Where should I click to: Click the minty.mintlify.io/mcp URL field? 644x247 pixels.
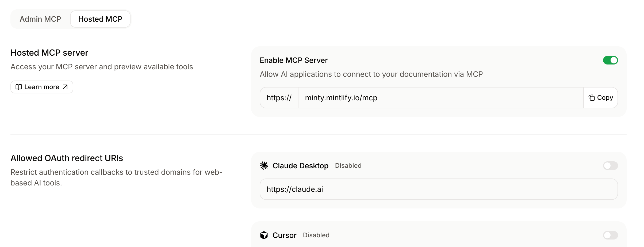click(441, 98)
